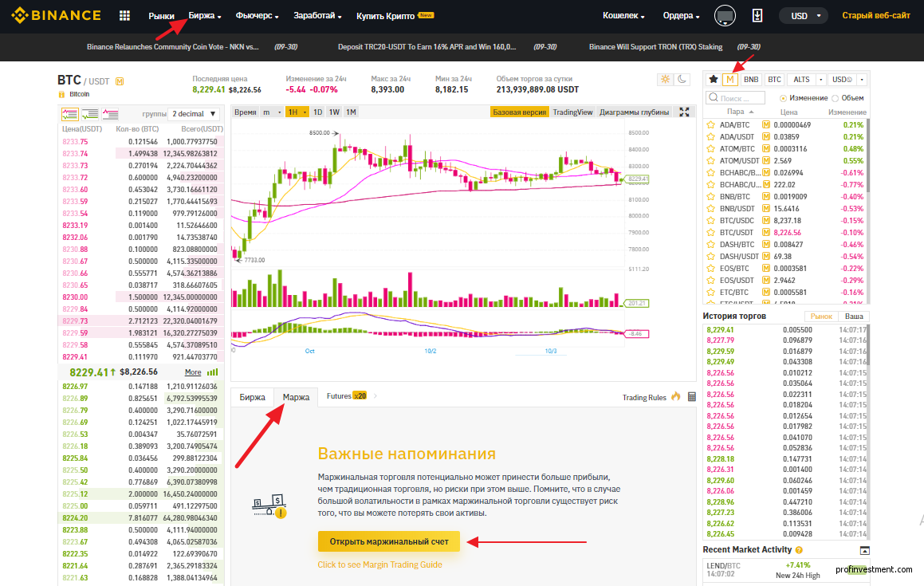Viewport: 924px width, 586px height.
Task: Click the search magnifier icon
Action: [x=714, y=97]
